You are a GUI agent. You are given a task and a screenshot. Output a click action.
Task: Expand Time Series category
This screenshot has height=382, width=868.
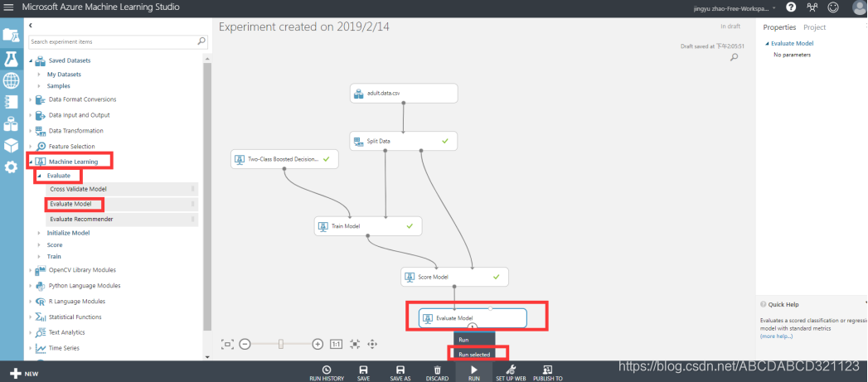click(x=31, y=348)
